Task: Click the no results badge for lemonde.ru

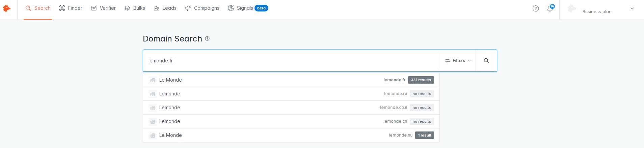Action: pyautogui.click(x=422, y=94)
